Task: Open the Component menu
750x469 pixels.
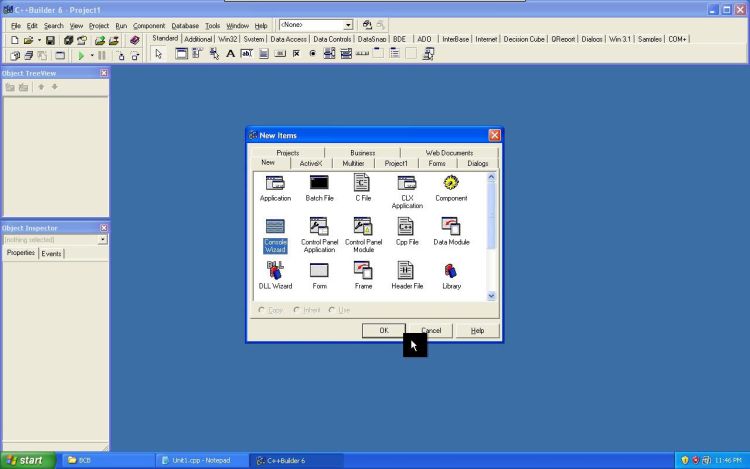Action: click(x=149, y=26)
